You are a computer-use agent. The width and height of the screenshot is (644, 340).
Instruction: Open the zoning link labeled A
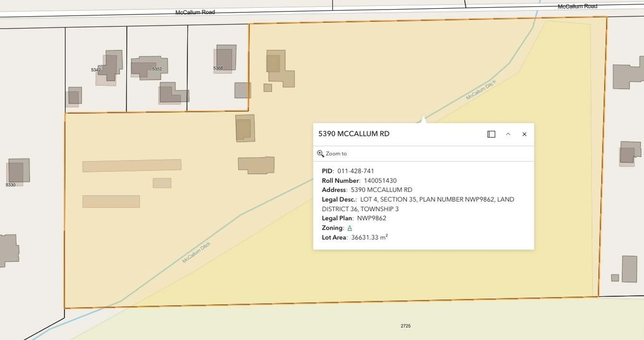350,228
